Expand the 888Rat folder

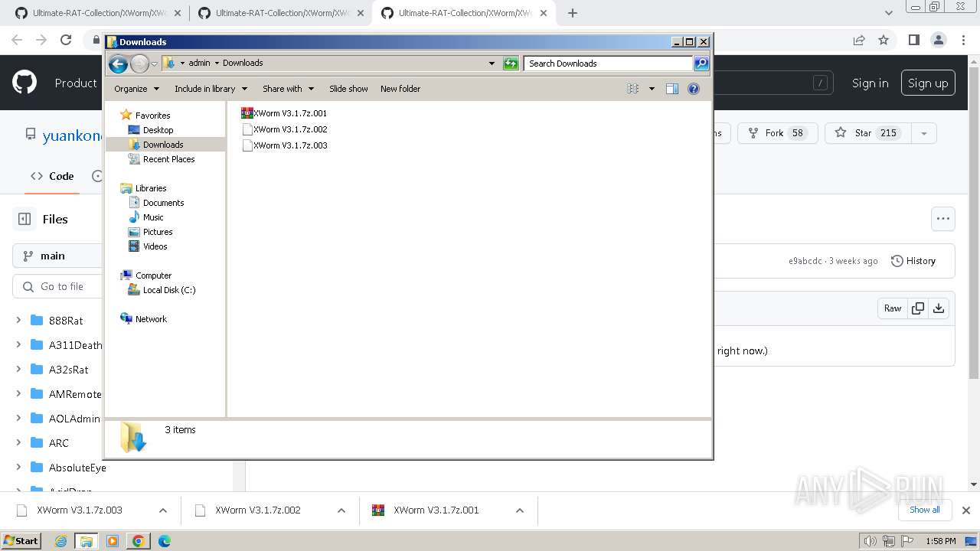coord(18,321)
